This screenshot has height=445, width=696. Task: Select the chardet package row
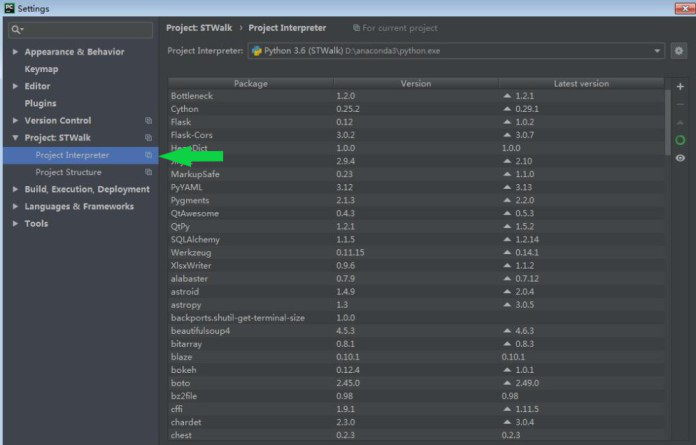(416, 422)
